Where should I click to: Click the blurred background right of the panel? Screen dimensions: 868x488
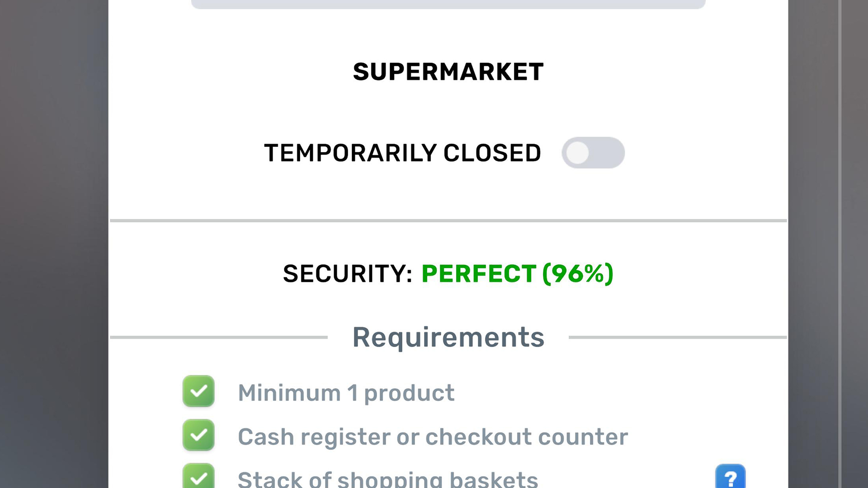pyautogui.click(x=827, y=244)
